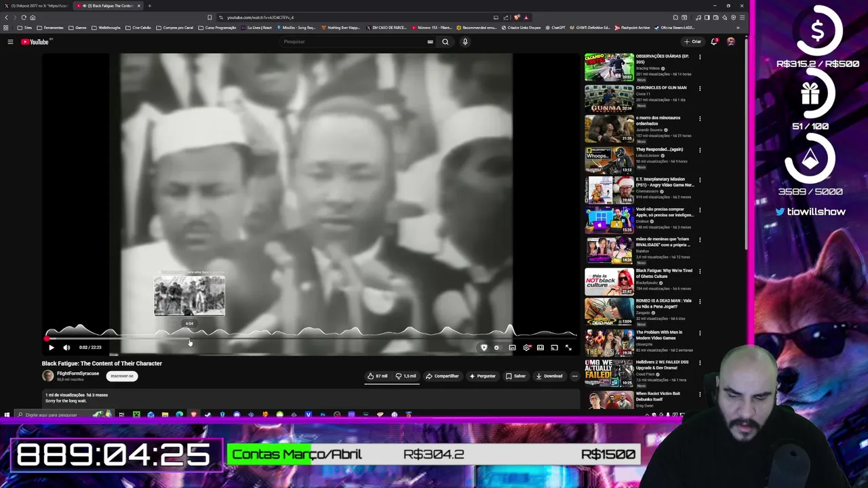The width and height of the screenshot is (868, 488).
Task: Open 'o morro dos minotauros' video title
Action: coord(657,121)
